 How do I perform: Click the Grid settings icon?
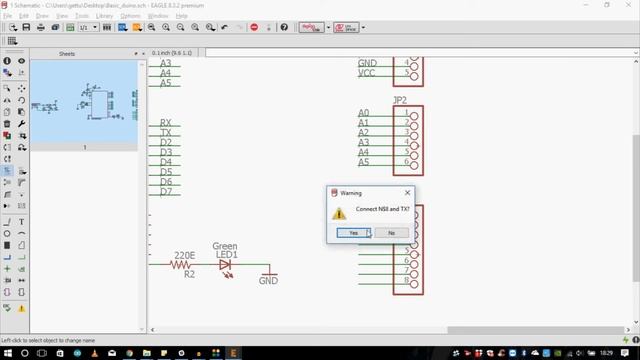(x=12, y=41)
